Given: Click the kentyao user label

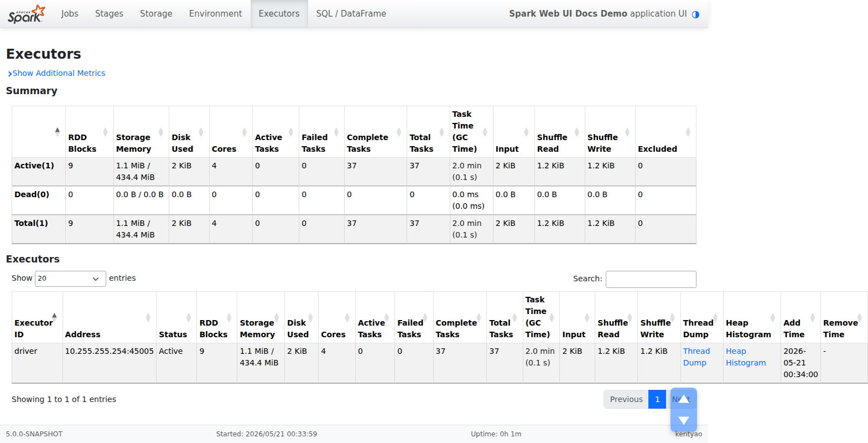Looking at the screenshot, I should [689, 434].
